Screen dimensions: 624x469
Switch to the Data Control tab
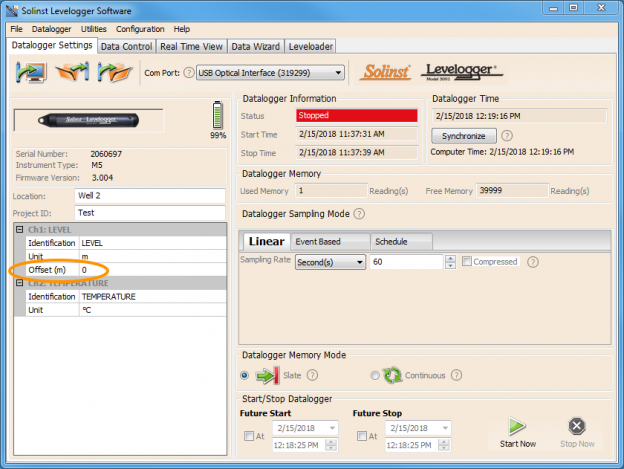(x=126, y=47)
